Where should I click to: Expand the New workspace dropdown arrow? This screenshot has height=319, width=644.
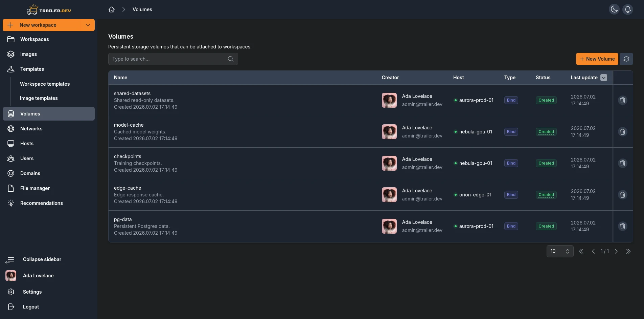click(x=88, y=25)
